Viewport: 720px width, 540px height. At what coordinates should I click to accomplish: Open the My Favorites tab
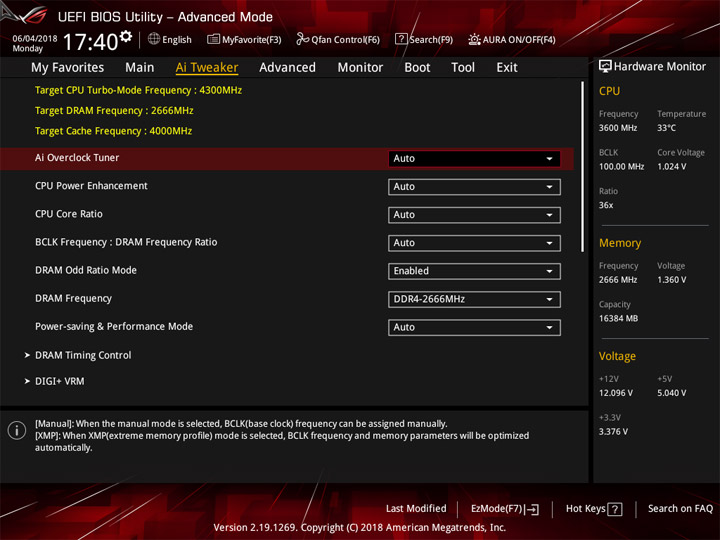tap(68, 68)
